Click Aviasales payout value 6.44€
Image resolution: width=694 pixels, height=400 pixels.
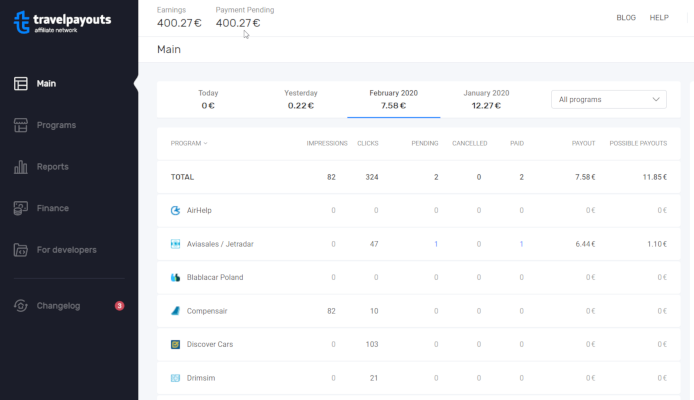tap(586, 244)
